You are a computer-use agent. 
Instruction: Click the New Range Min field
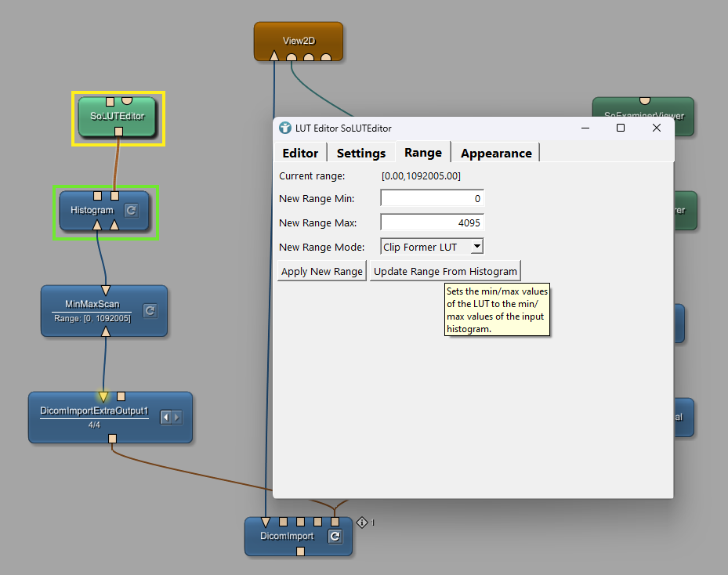[432, 199]
